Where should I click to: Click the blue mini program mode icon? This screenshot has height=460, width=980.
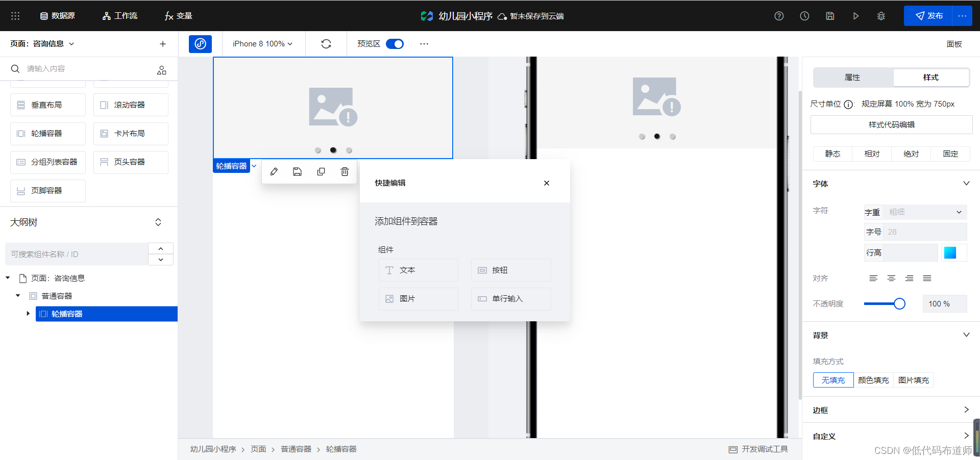[200, 44]
